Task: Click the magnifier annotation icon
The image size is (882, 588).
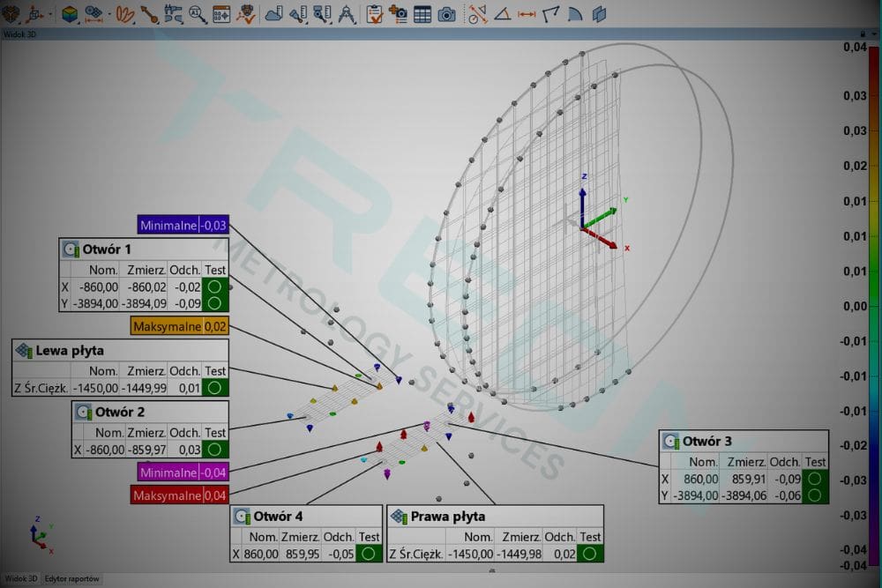Action: [x=198, y=13]
